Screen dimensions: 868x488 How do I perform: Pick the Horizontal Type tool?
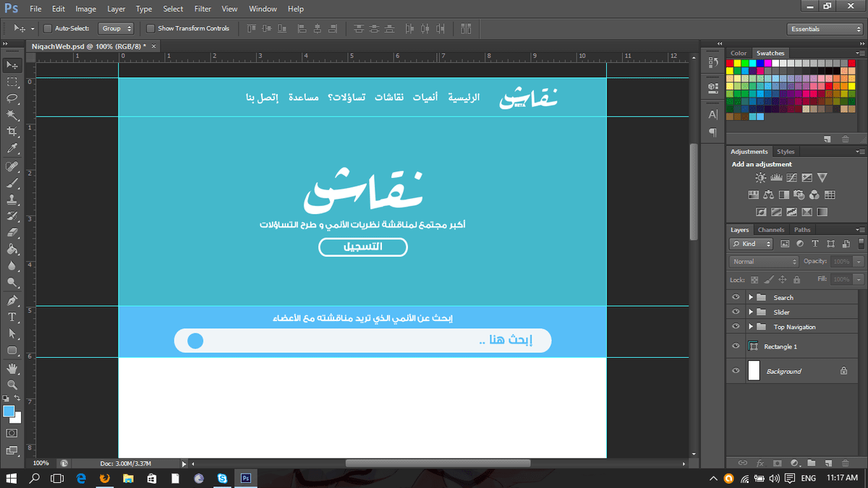click(x=12, y=317)
